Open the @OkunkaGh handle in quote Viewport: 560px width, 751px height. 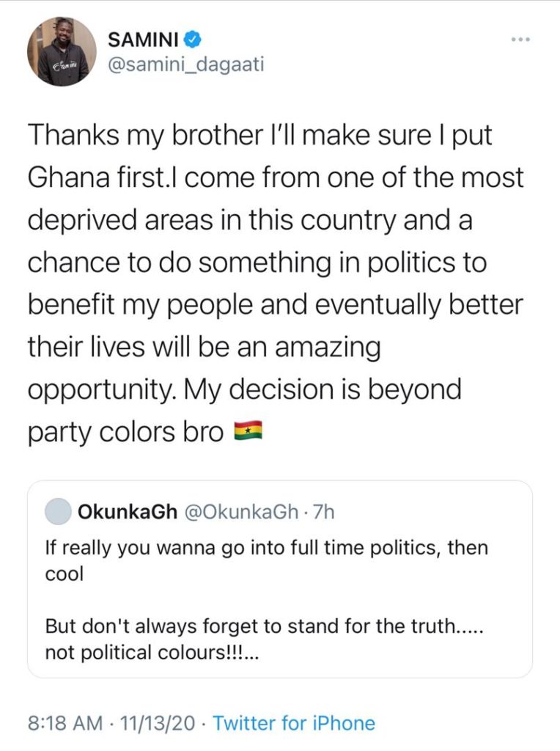pyautogui.click(x=240, y=512)
